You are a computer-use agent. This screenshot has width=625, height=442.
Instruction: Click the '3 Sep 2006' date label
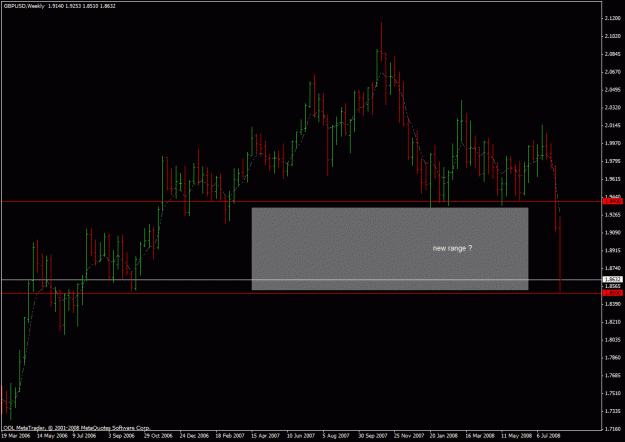[121, 436]
